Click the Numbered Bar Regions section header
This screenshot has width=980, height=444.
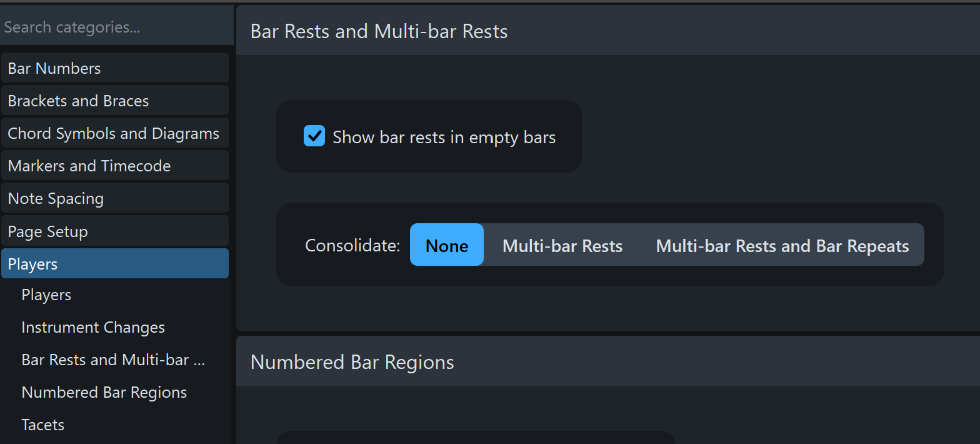(352, 362)
